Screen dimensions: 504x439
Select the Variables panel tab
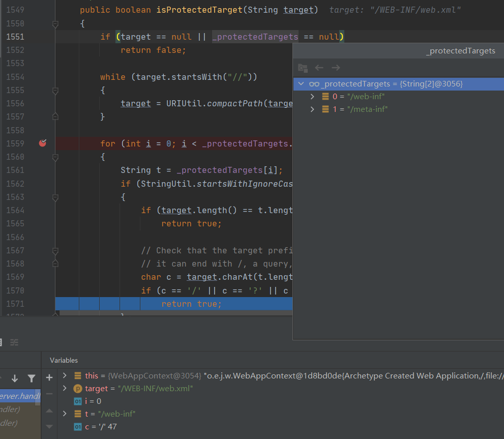[64, 360]
